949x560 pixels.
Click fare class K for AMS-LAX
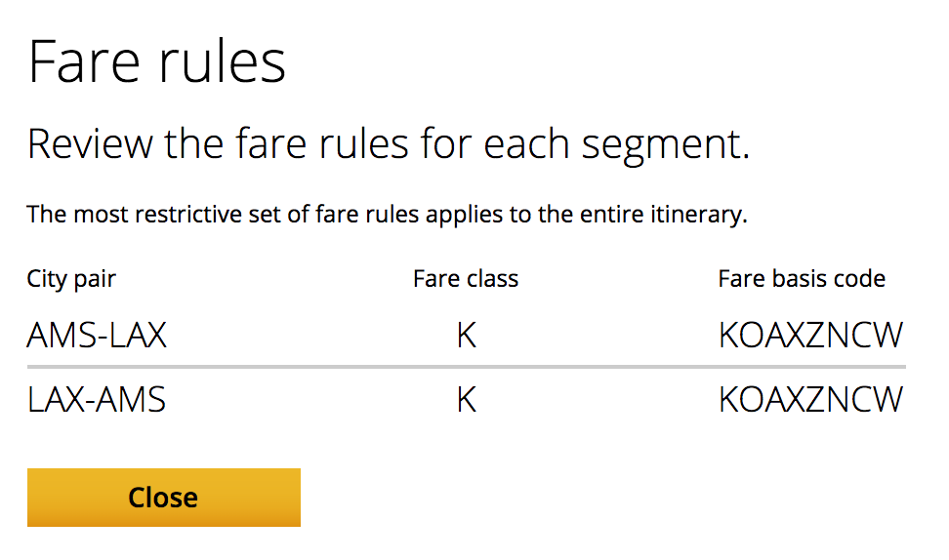click(x=467, y=336)
